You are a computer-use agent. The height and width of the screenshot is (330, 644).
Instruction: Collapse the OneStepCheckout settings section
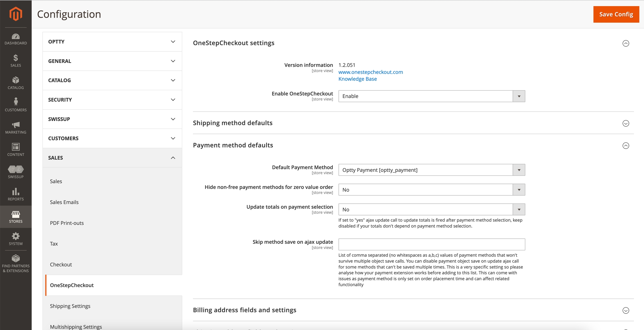pos(626,43)
